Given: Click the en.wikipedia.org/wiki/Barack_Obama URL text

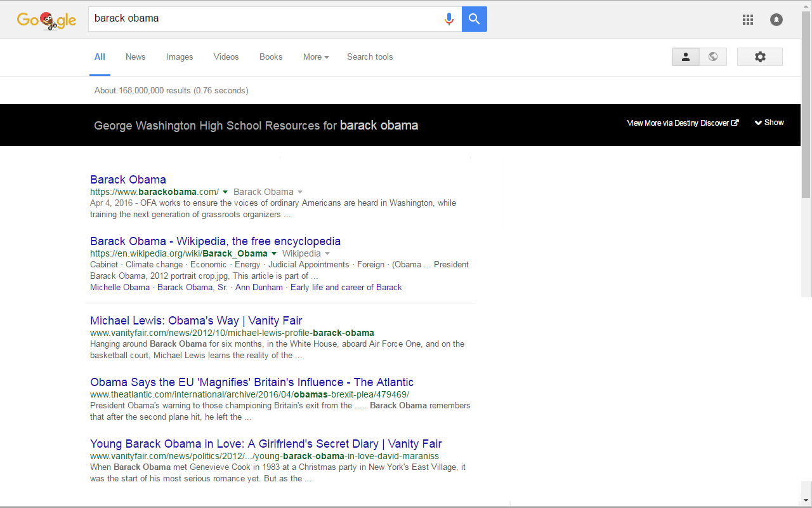Looking at the screenshot, I should tap(179, 253).
